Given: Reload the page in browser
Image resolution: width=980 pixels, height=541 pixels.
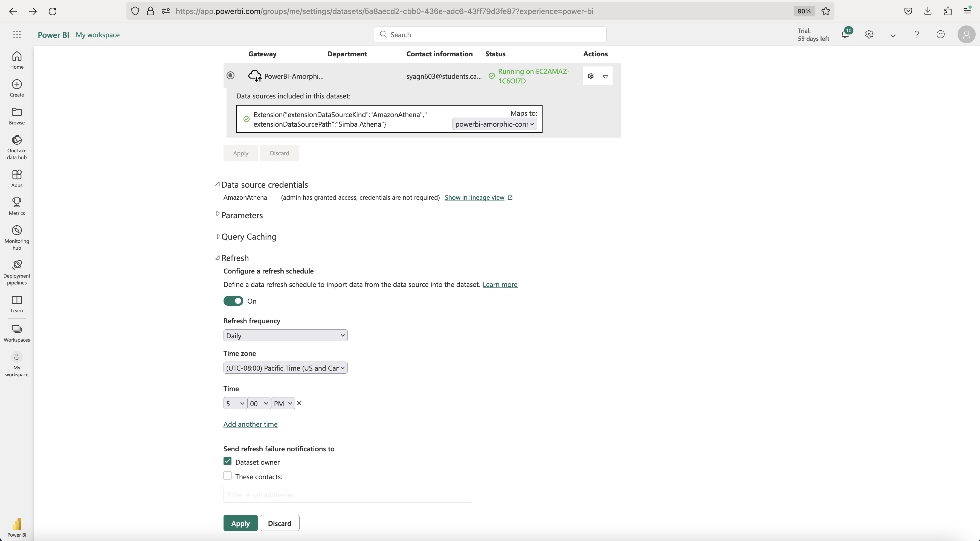Looking at the screenshot, I should tap(53, 11).
